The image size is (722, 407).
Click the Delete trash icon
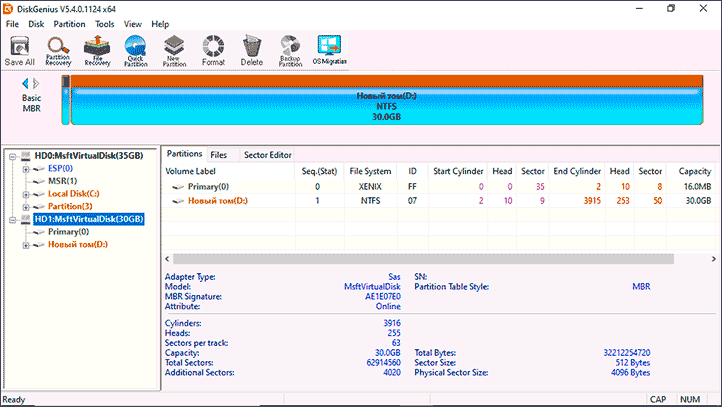[x=251, y=51]
